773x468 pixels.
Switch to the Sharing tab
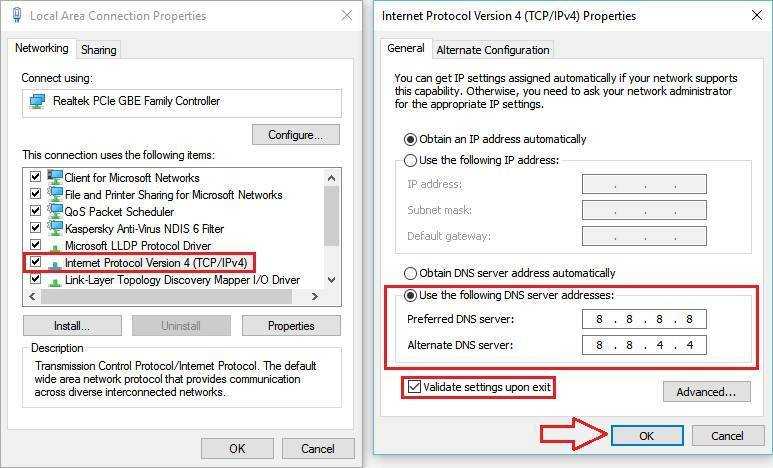coord(99,50)
